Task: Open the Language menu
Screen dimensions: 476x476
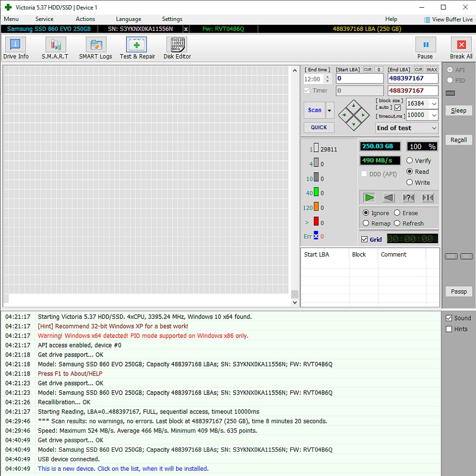Action: pyautogui.click(x=129, y=19)
